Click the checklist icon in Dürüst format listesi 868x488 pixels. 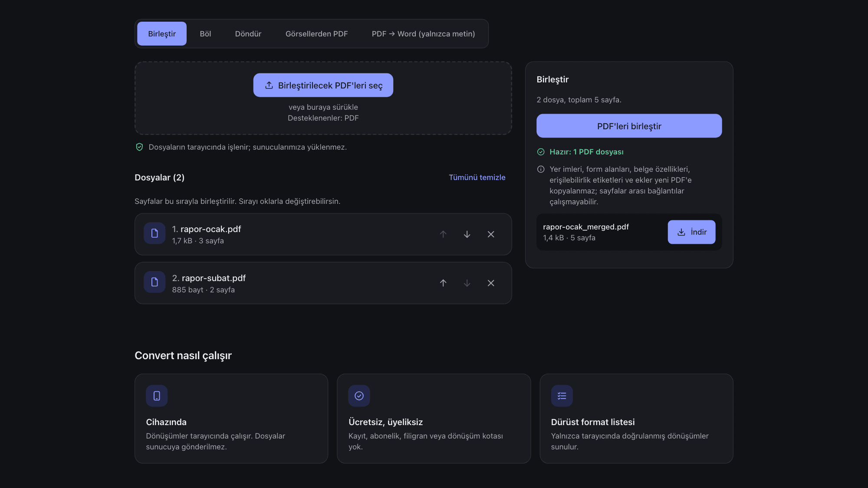[562, 396]
